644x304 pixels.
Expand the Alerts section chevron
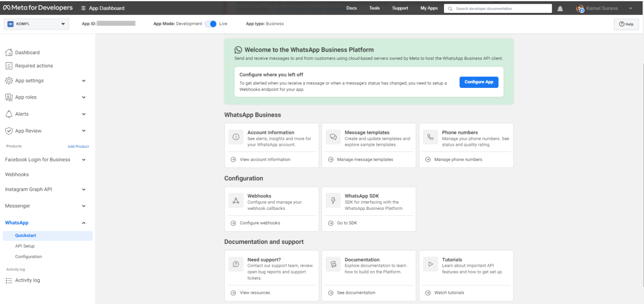pos(84,114)
